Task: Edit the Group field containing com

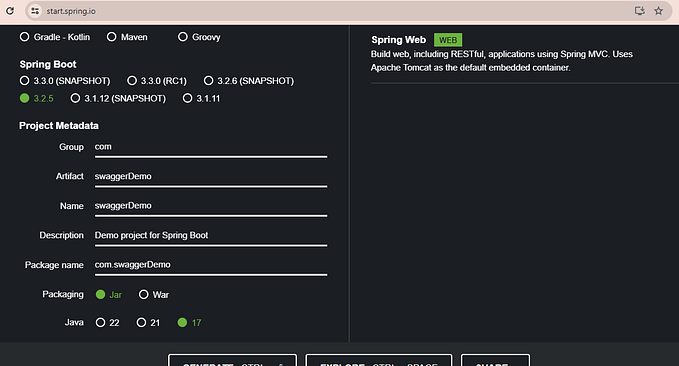Action: (211, 147)
